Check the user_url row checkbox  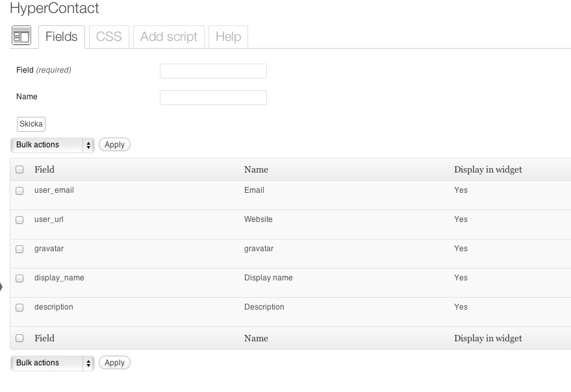point(19,220)
